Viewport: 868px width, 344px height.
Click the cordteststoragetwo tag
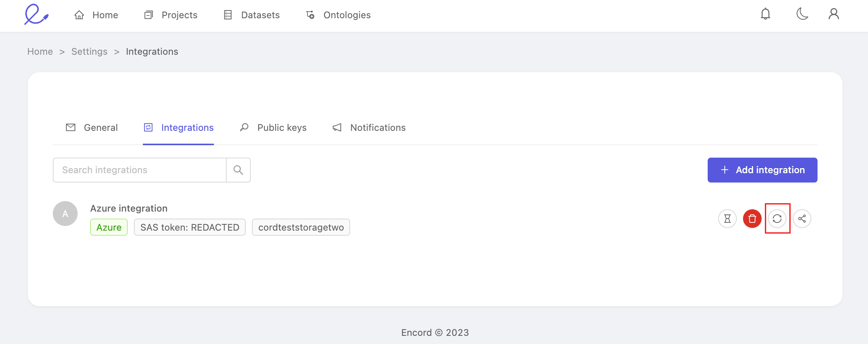(301, 227)
